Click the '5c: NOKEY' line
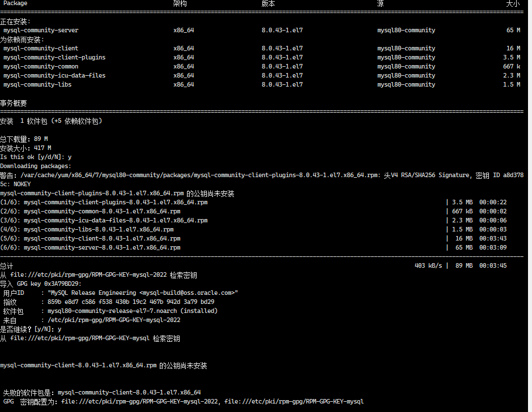The height and width of the screenshot is (412, 532). click(15, 184)
